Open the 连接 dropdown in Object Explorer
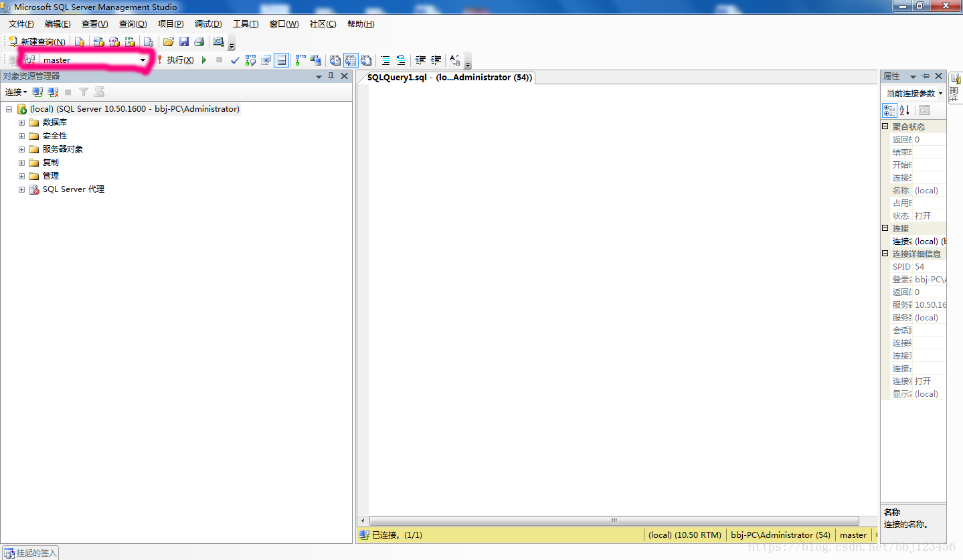The width and height of the screenshot is (963, 560). [x=16, y=92]
